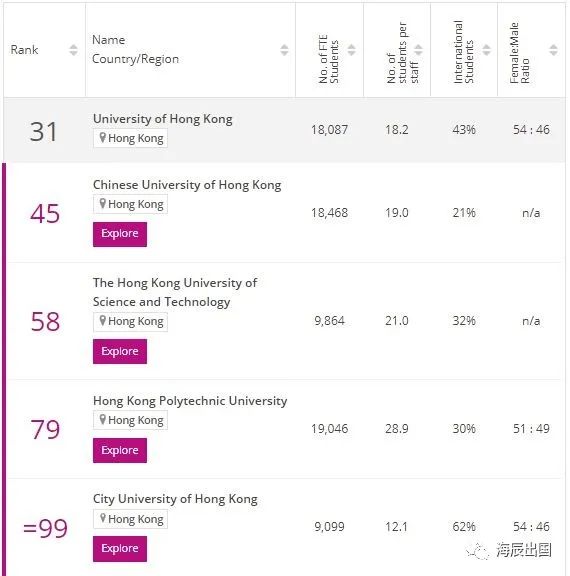
Task: Sort by Female:Male Ratio arrows
Action: pyautogui.click(x=553, y=50)
